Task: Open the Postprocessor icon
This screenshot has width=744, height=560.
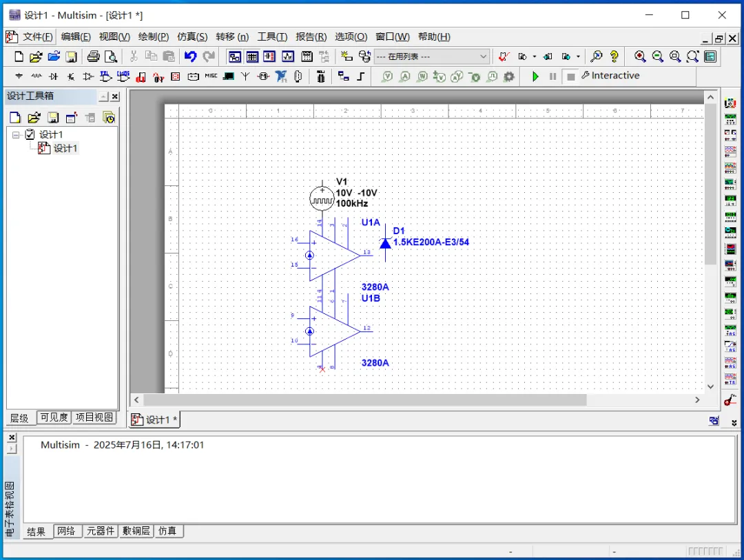Action: (x=307, y=56)
